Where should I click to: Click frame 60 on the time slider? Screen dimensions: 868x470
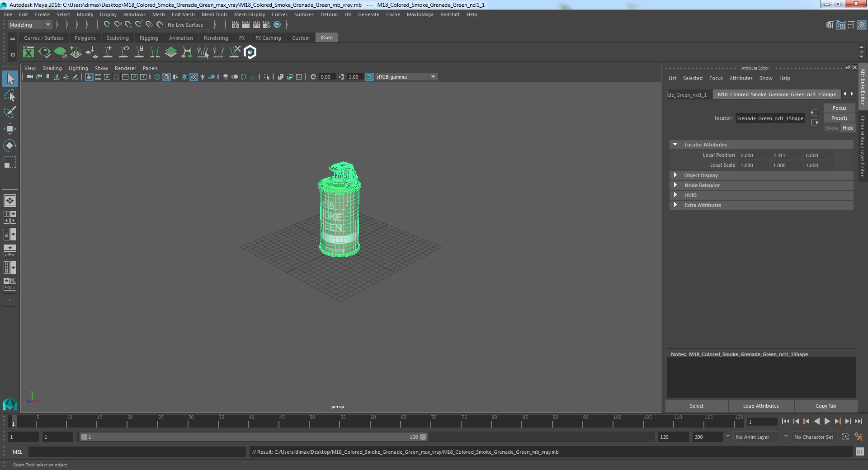coord(373,421)
